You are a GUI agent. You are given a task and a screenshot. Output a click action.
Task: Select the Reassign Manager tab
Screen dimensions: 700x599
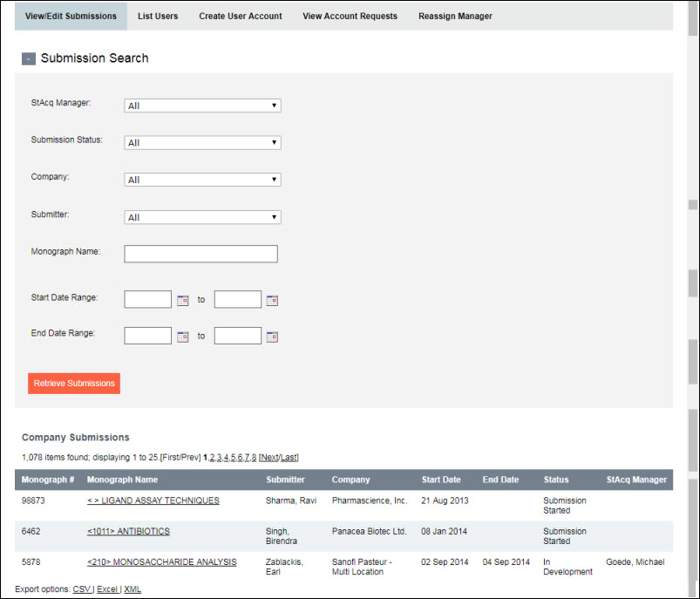[455, 16]
